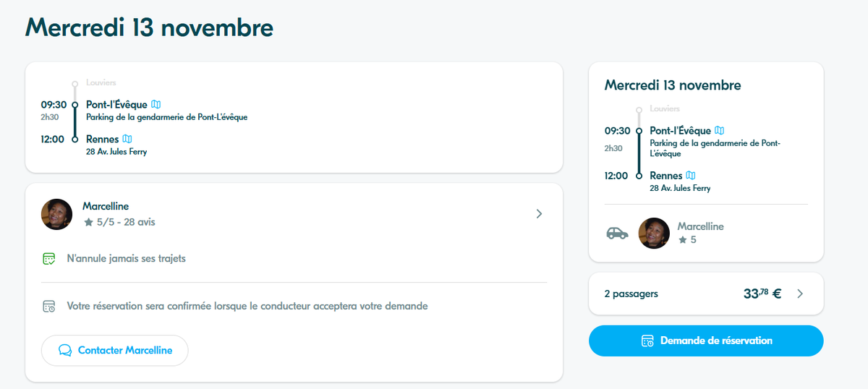This screenshot has height=389, width=868.
Task: Open map icon beside Rennes in main itinerary
Action: point(127,139)
